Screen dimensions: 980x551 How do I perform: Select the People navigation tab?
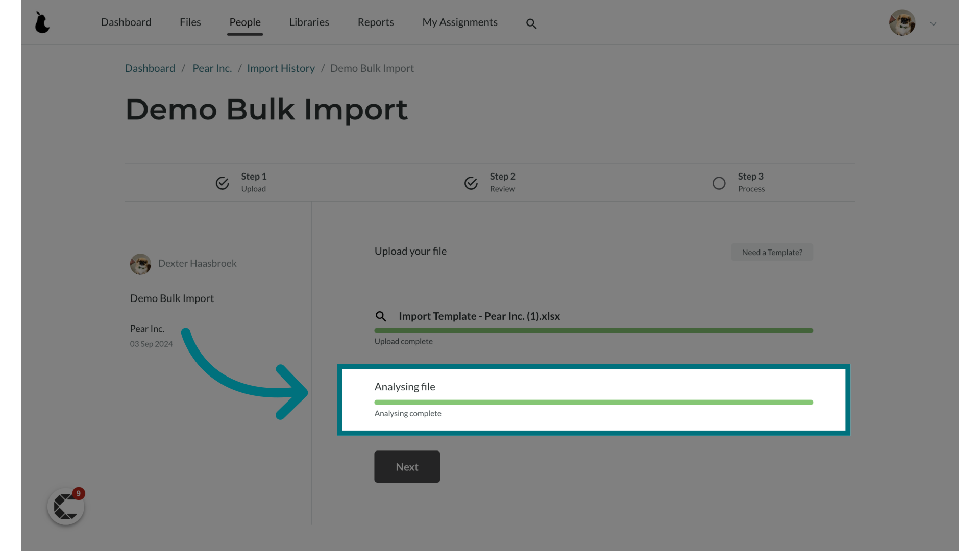tap(244, 21)
